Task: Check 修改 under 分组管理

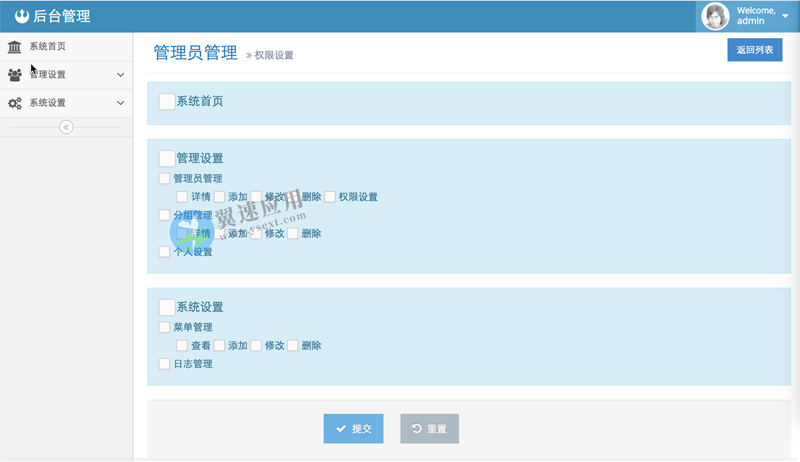Action: click(256, 234)
